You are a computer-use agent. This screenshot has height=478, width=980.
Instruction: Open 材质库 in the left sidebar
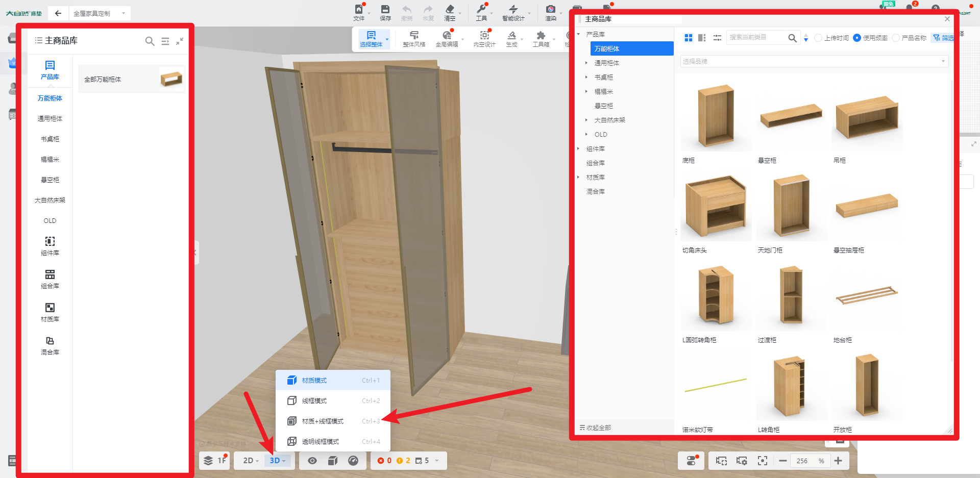[x=50, y=312]
